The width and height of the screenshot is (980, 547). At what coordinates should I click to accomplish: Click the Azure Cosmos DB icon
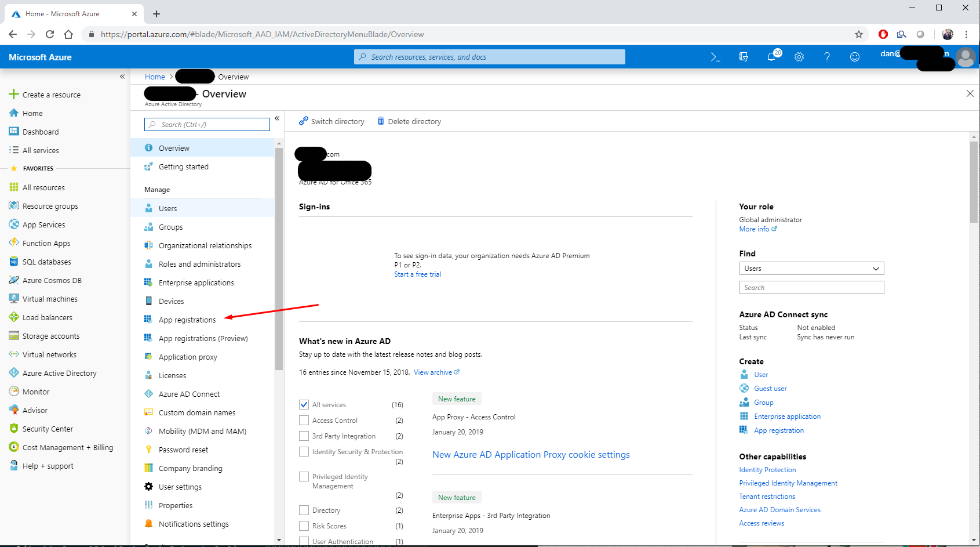click(14, 280)
